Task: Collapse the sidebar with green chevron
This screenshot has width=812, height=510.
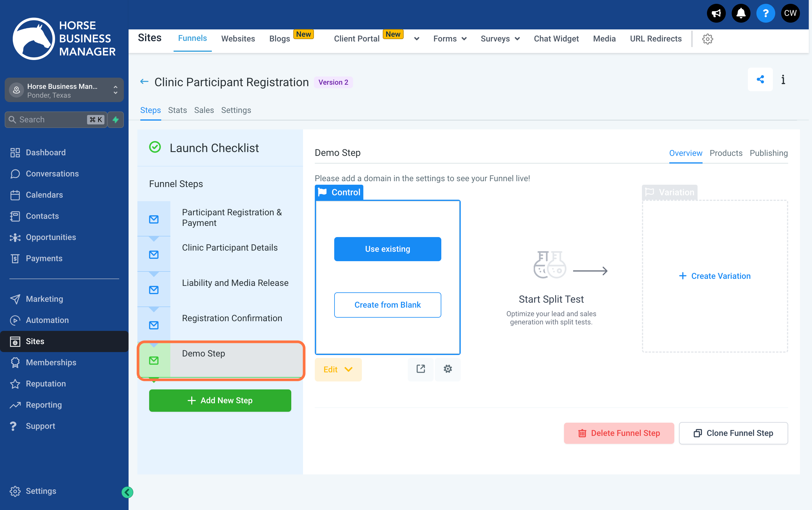Action: coord(127,492)
